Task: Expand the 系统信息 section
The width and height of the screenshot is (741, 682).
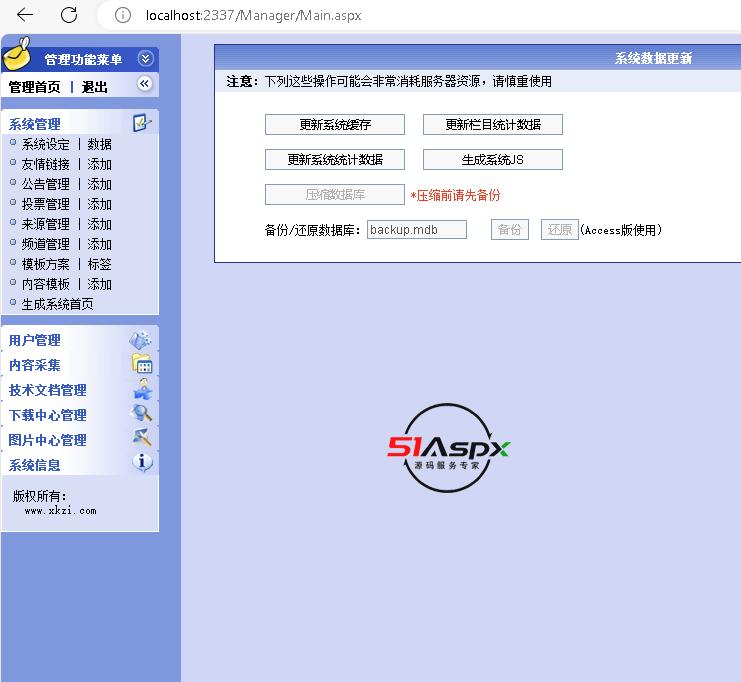Action: 34,465
